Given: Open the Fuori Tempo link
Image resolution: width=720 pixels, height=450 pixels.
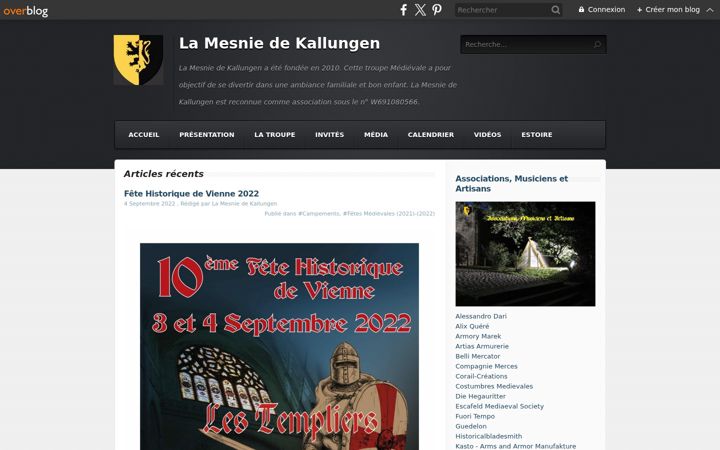Looking at the screenshot, I should coord(475,416).
